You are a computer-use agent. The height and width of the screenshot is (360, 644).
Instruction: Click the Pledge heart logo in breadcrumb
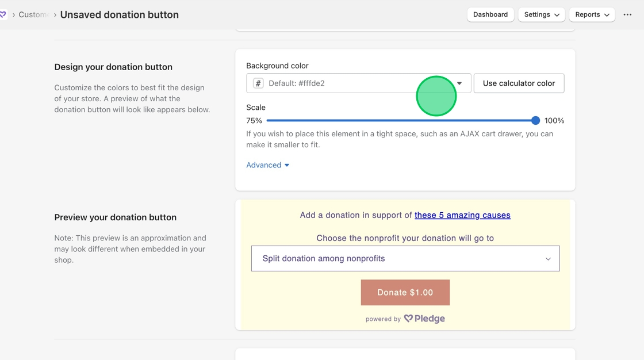click(x=3, y=14)
